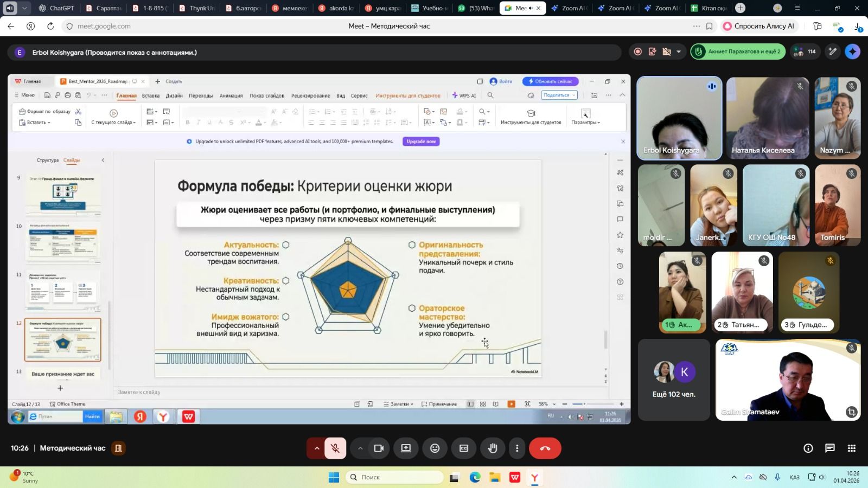Open the meeting chat panel
The width and height of the screenshot is (868, 488).
coord(829,448)
